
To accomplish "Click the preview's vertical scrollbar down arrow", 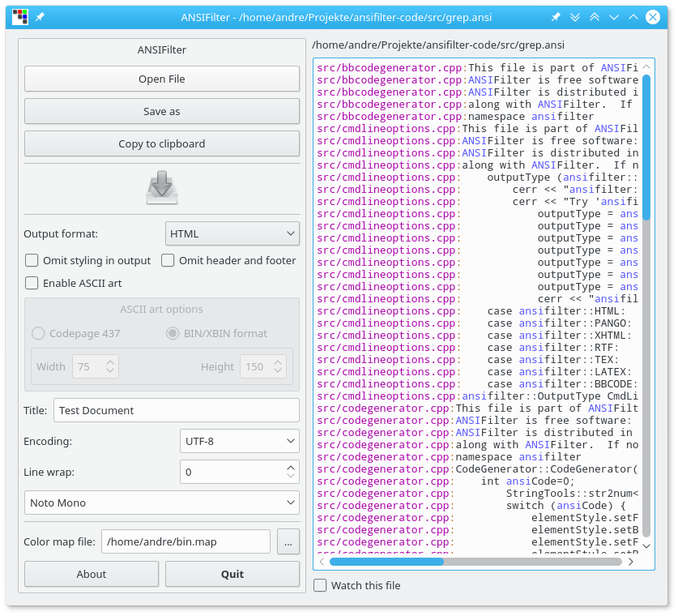I will (x=646, y=545).
